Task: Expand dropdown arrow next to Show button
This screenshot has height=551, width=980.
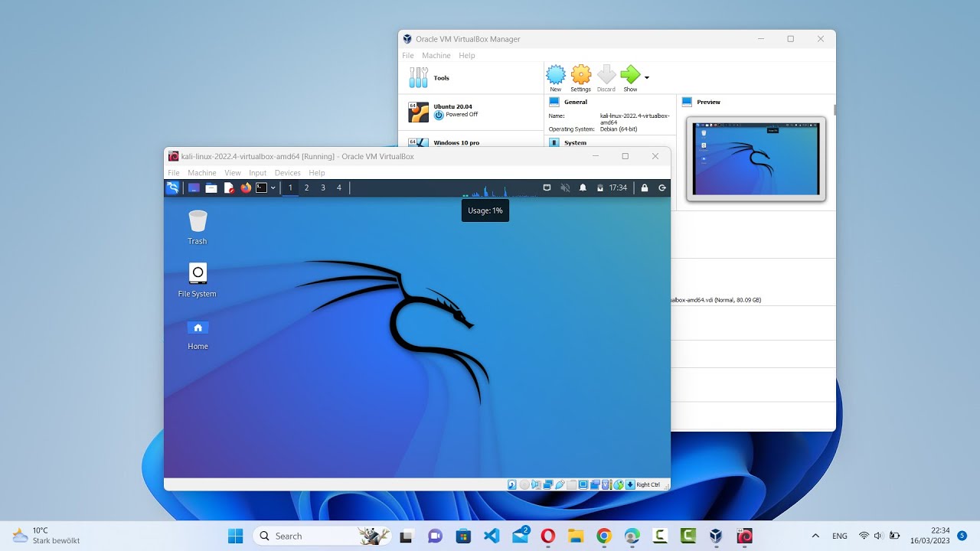Action: pos(647,77)
